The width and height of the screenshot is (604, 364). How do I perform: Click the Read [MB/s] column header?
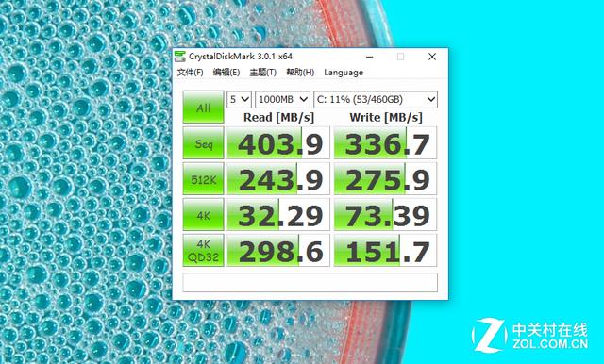pos(278,117)
